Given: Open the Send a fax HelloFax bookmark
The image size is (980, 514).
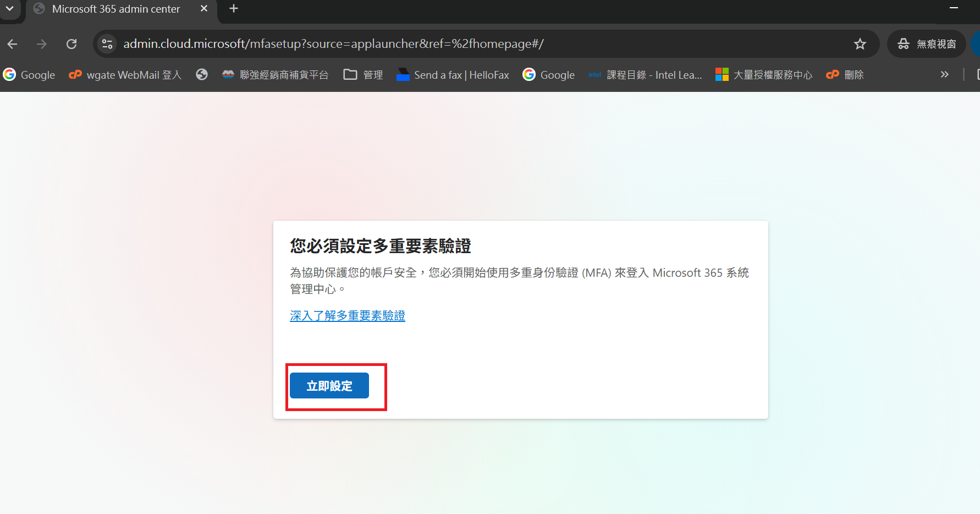Looking at the screenshot, I should (x=453, y=74).
